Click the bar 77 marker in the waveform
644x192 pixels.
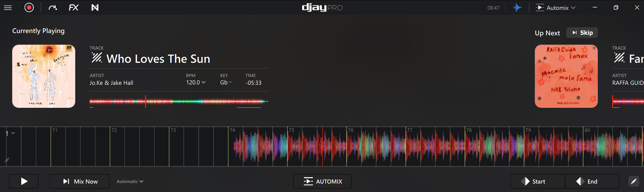click(x=410, y=130)
